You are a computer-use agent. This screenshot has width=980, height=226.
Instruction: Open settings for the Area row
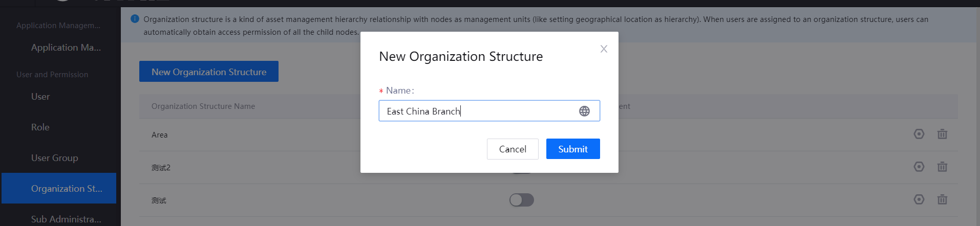point(919,134)
